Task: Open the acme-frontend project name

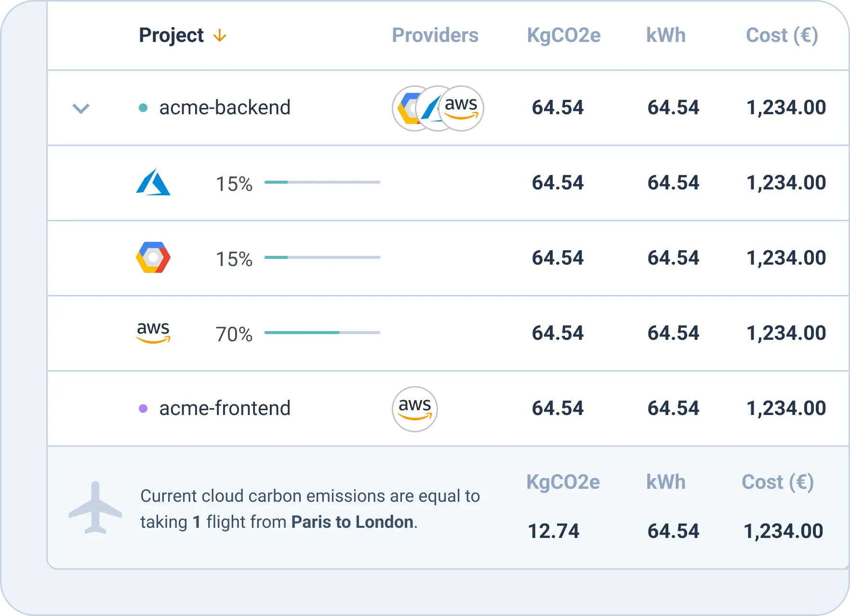Action: coord(225,408)
